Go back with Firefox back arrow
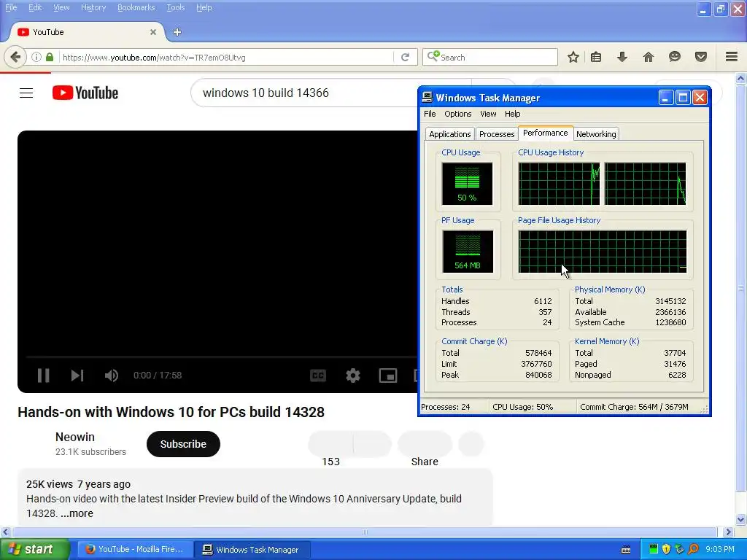Screen dimensions: 747x560 [x=15, y=57]
